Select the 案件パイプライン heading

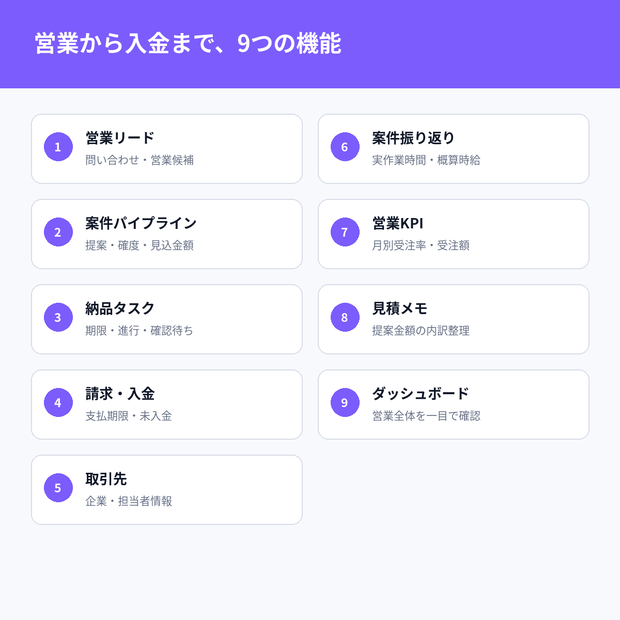tap(141, 223)
